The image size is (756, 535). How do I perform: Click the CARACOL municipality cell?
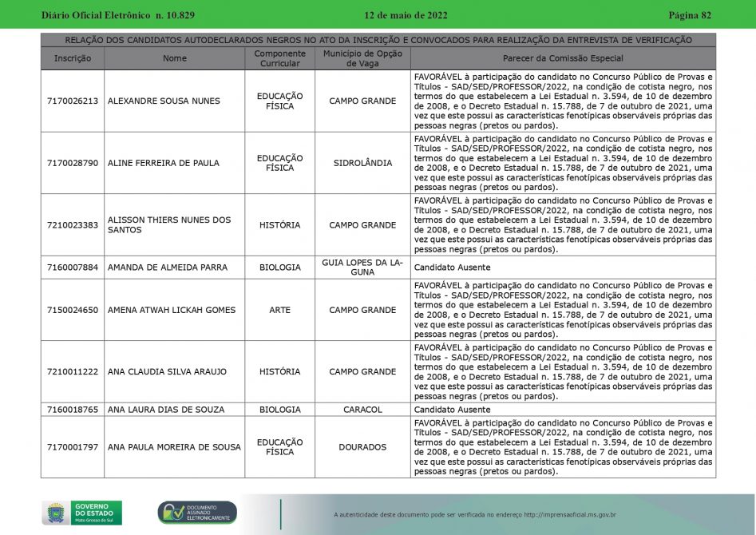[362, 410]
